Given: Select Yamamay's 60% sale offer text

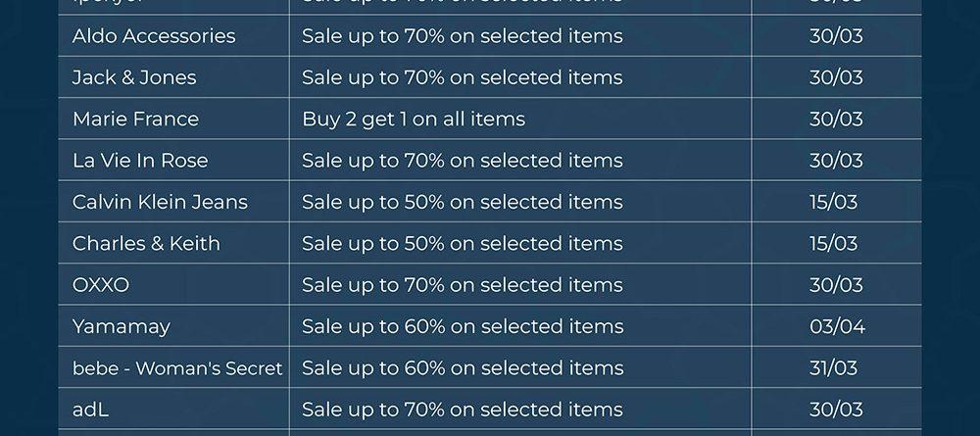Looking at the screenshot, I should tap(463, 326).
